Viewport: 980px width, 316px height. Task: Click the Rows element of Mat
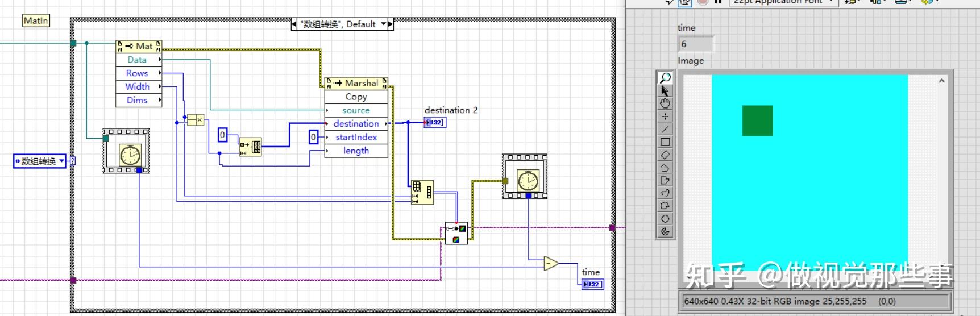139,73
